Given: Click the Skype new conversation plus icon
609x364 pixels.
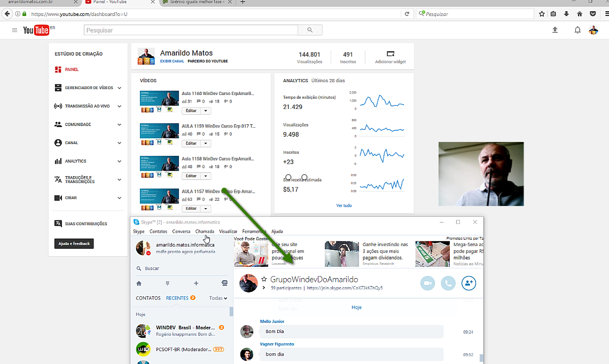Looking at the screenshot, I should [x=196, y=283].
